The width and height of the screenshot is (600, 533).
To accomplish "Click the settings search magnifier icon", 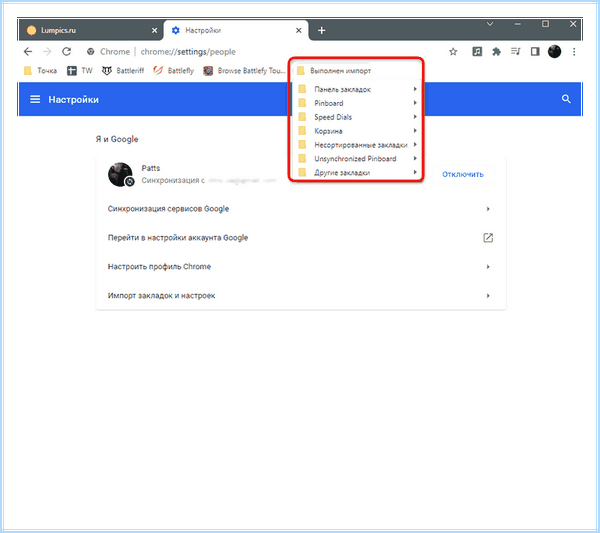I will point(566,99).
